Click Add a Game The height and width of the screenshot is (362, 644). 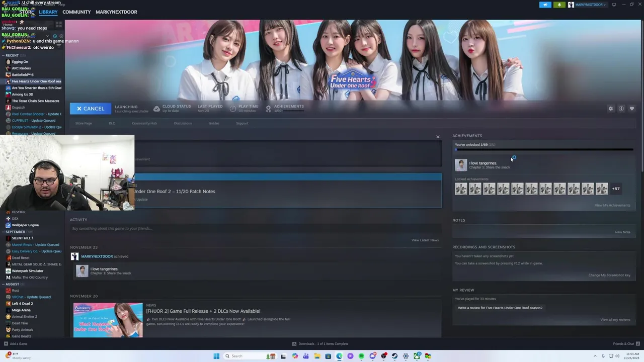tap(16, 344)
